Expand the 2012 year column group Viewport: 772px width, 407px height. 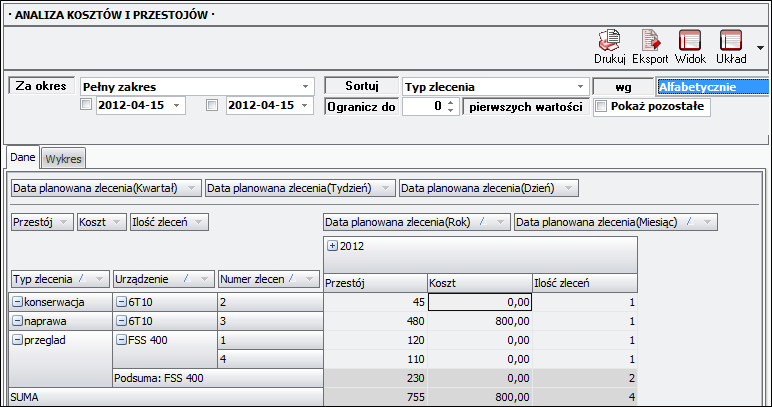coord(333,245)
